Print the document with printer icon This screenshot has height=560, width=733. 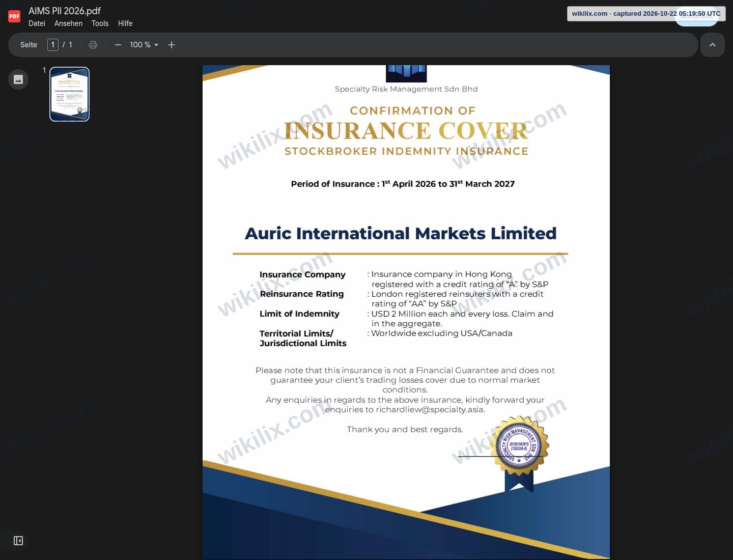click(x=93, y=45)
